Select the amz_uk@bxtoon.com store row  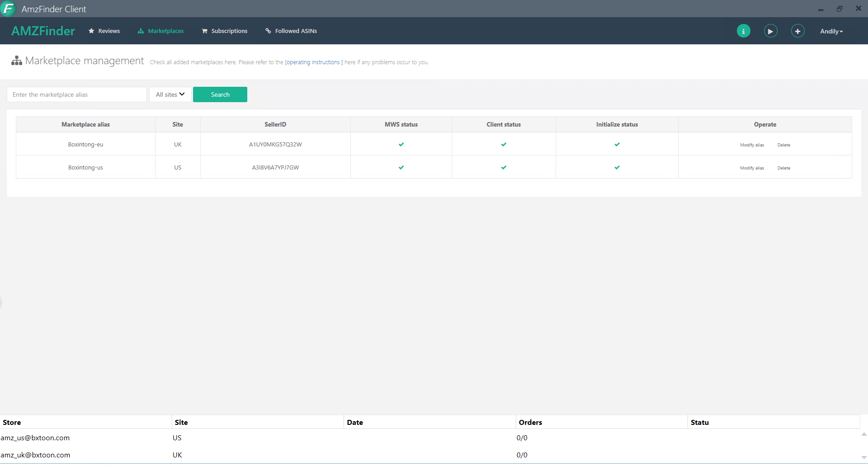pyautogui.click(x=429, y=455)
